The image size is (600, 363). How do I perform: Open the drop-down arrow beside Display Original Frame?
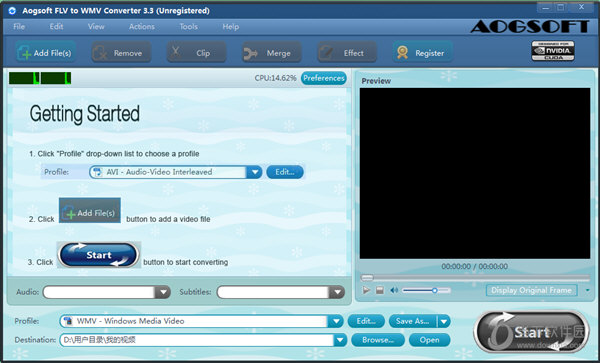point(587,290)
